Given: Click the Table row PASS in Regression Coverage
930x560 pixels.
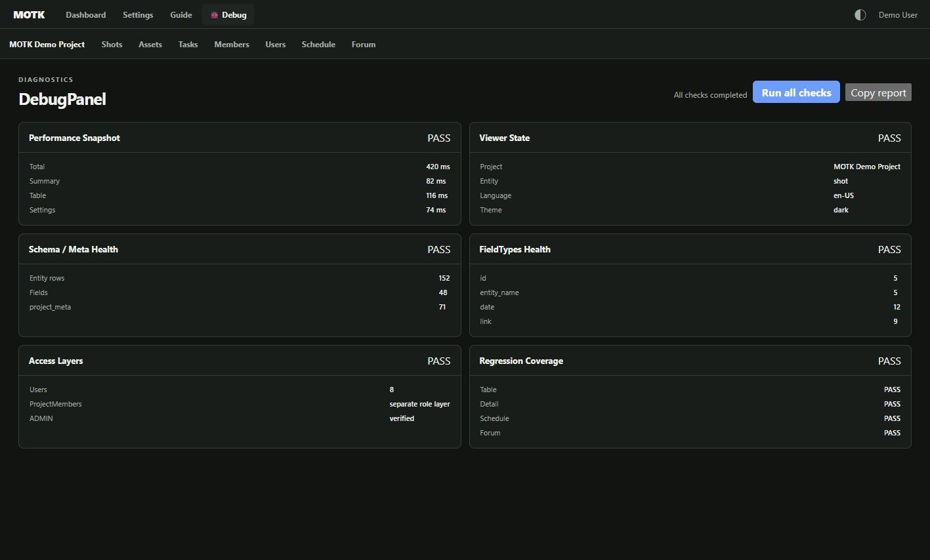Looking at the screenshot, I should [x=892, y=390].
